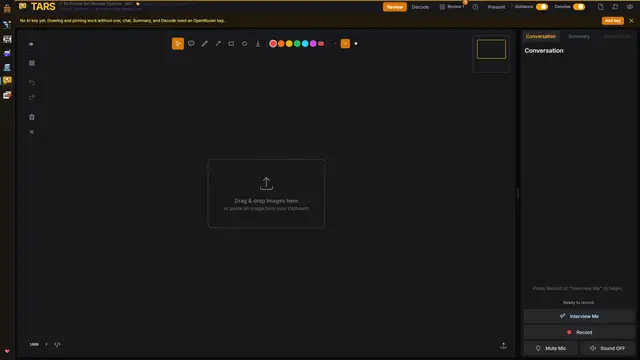Select the ellipse shape tool
Screen dimensions: 640x360
coord(244,44)
